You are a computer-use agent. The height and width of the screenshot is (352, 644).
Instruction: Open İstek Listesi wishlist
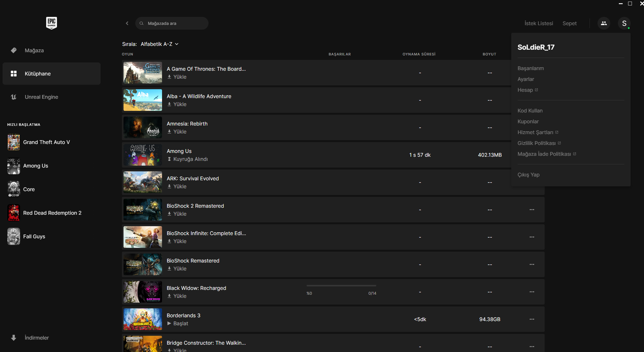pyautogui.click(x=539, y=23)
